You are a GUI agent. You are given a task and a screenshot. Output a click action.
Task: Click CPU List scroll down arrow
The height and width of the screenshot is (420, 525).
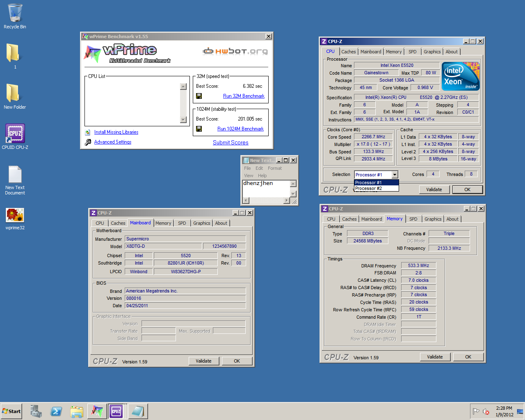click(183, 120)
